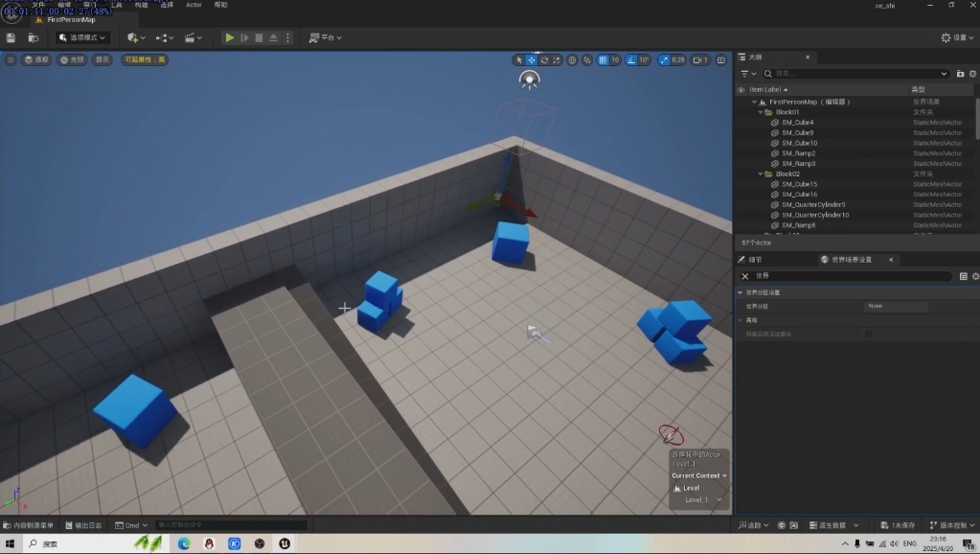This screenshot has height=554, width=980.
Task: Switch to the 细节 details tab
Action: [750, 260]
